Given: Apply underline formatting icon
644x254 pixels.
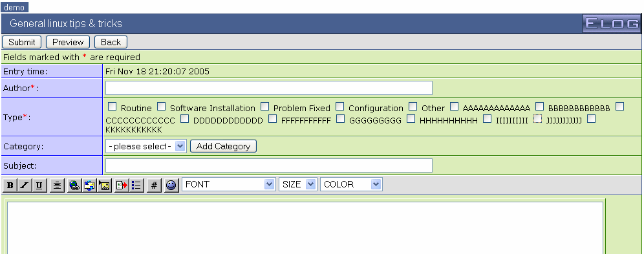Looking at the screenshot, I should [x=39, y=185].
